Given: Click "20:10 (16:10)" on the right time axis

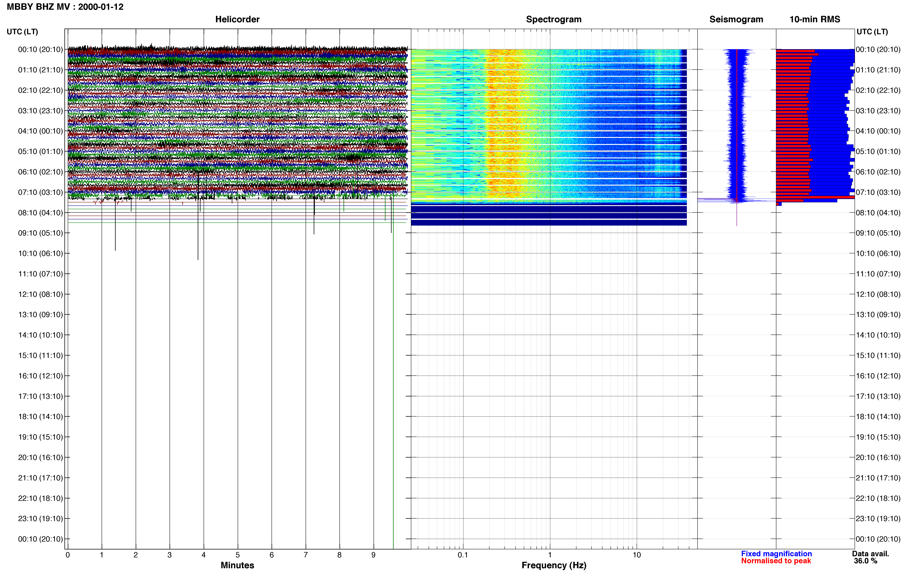Looking at the screenshot, I should pos(878,458).
